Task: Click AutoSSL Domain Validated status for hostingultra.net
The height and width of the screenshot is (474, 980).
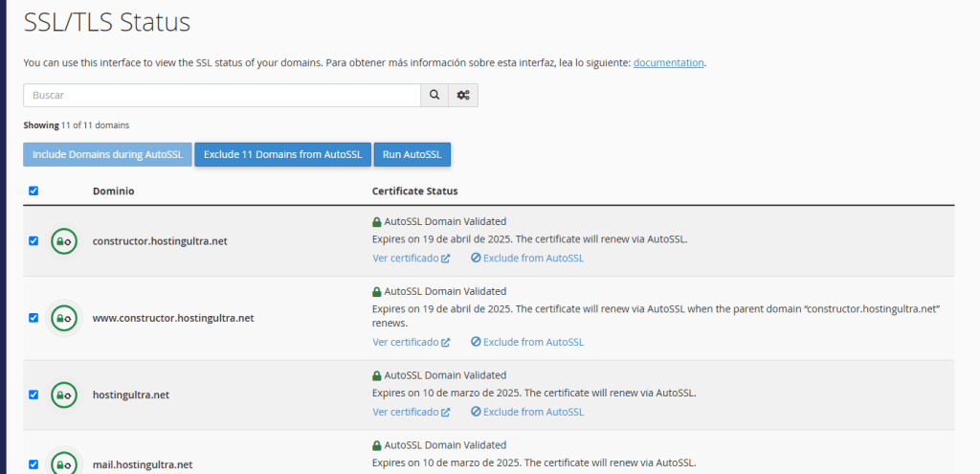Action: point(439,375)
